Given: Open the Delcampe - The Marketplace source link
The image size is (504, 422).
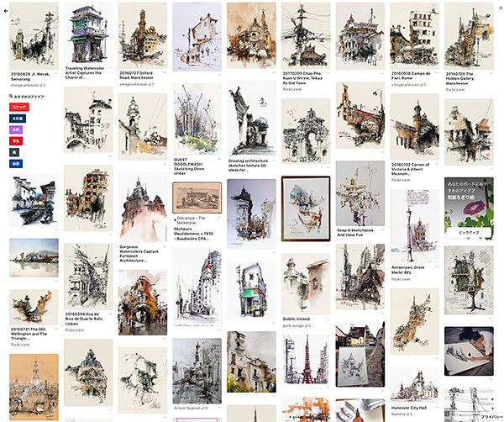Looking at the screenshot, I should coord(191,220).
